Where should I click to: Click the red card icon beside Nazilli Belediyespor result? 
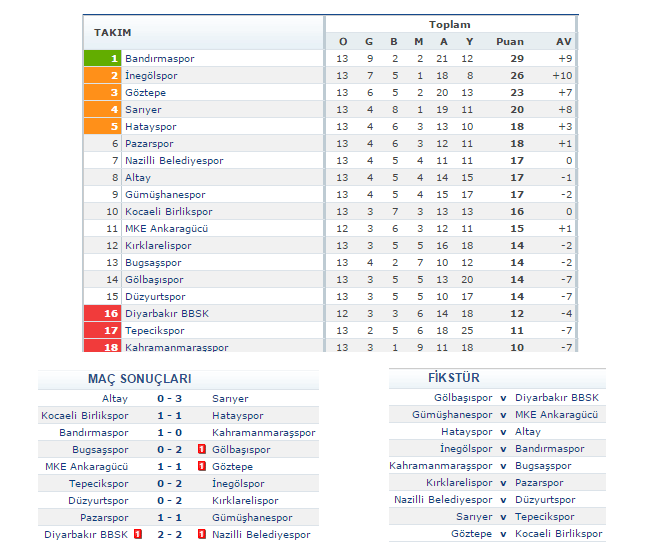click(x=202, y=534)
